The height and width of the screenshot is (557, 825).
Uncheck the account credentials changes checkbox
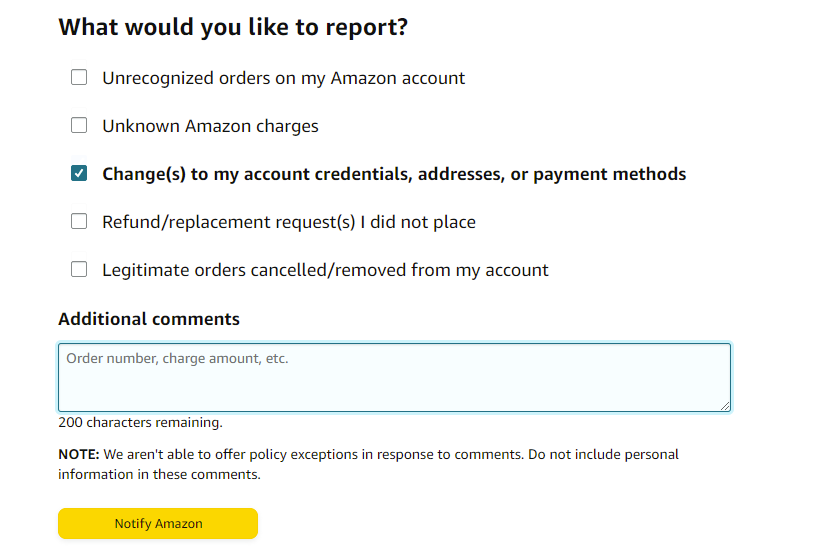(79, 174)
